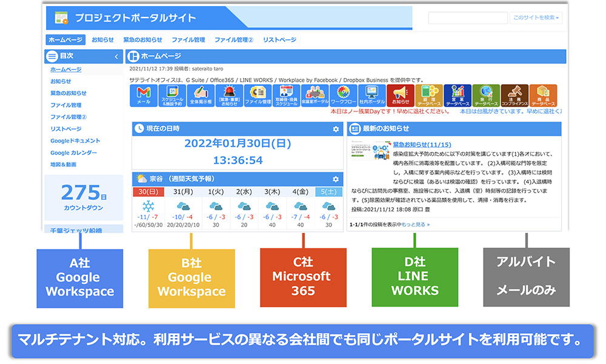Image resolution: width=606 pixels, height=364 pixels.
Task: Click the 千葉ジェッツ船橋 sidebar entry
Action: point(76,230)
